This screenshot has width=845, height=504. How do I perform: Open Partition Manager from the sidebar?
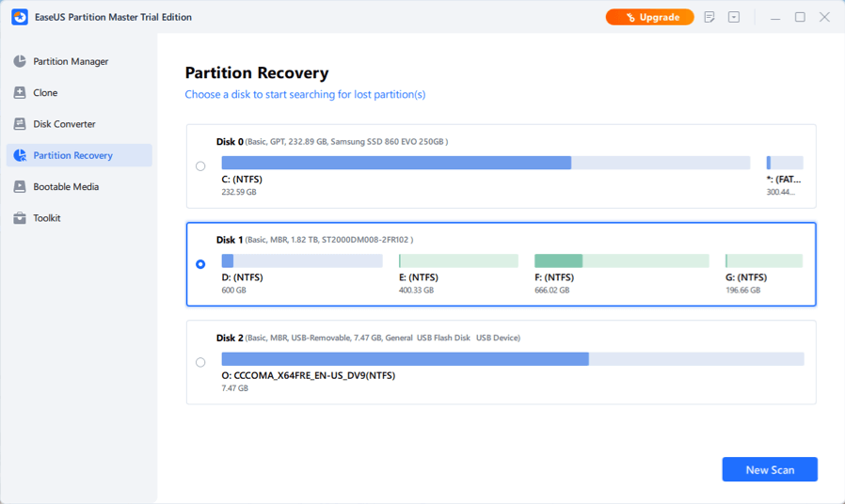[x=71, y=62]
